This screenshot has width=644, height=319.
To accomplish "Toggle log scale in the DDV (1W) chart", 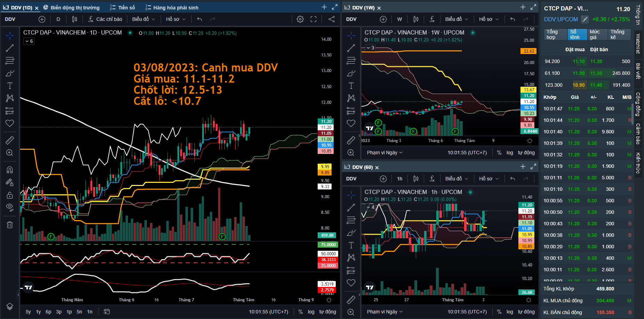I will point(510,153).
